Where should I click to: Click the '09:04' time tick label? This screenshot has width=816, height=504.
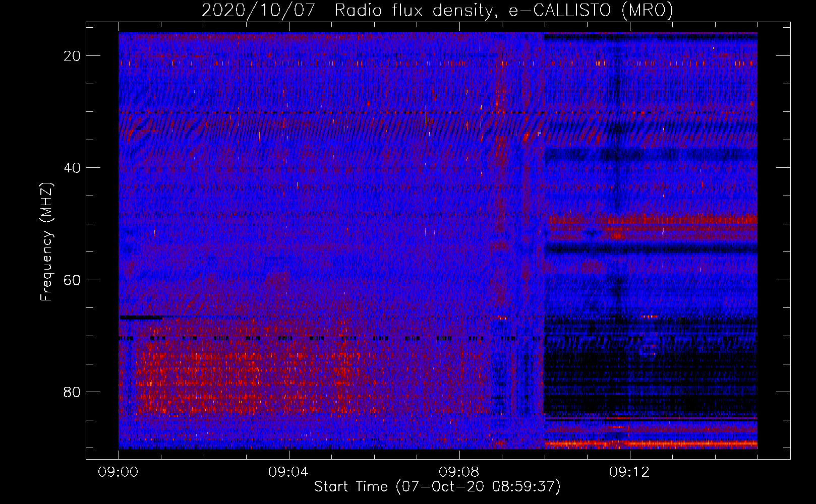[288, 472]
